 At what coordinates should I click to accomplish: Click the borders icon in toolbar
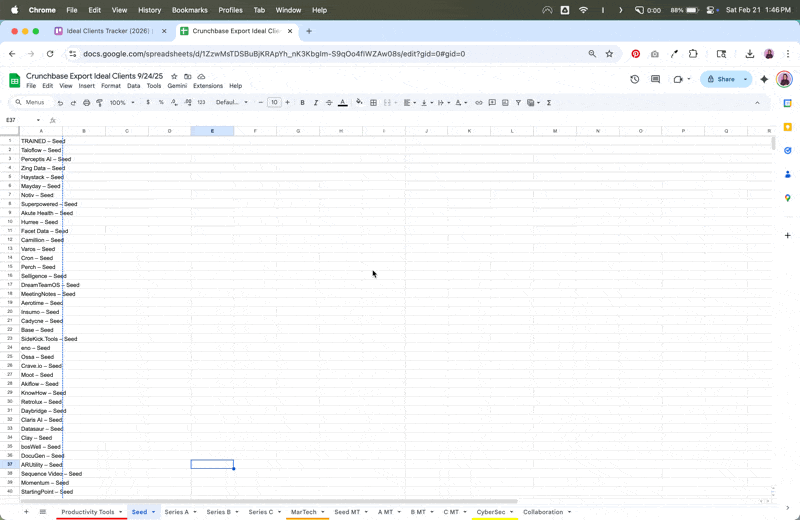pos(373,103)
